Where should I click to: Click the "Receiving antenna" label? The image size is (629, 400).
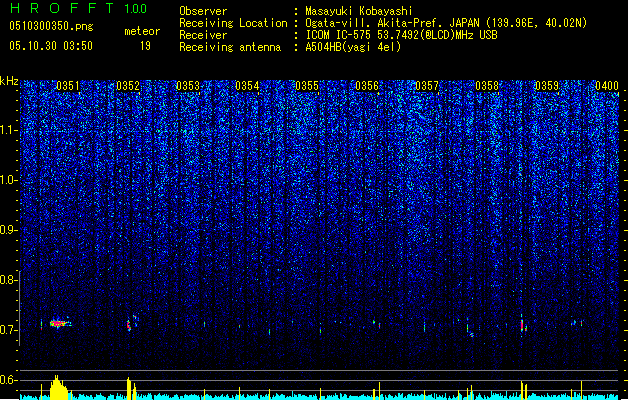(x=230, y=47)
